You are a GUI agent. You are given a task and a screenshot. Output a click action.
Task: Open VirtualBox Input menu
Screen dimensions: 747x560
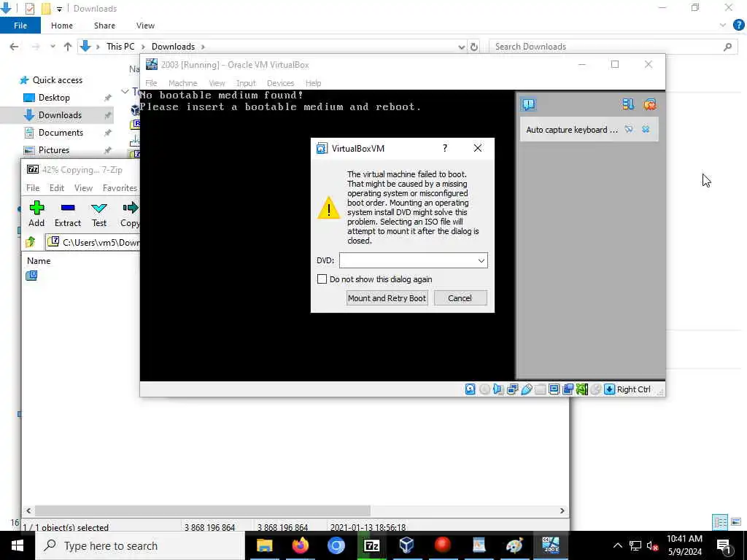click(x=246, y=83)
